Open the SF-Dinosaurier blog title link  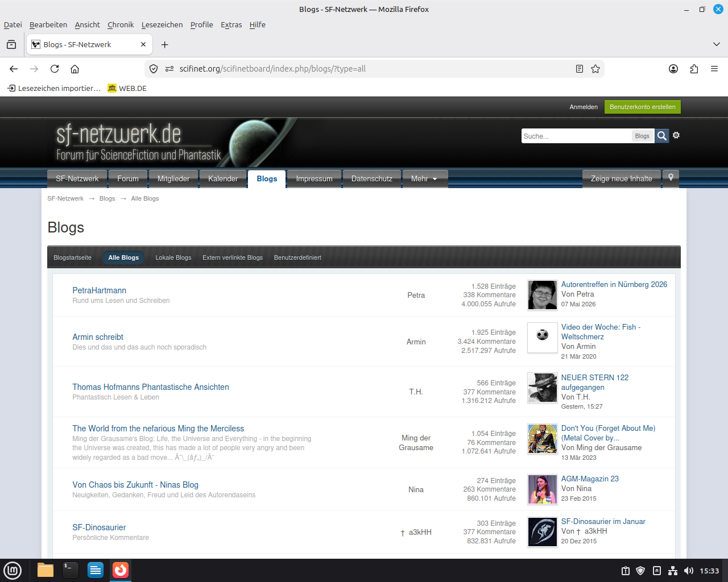[x=99, y=527]
